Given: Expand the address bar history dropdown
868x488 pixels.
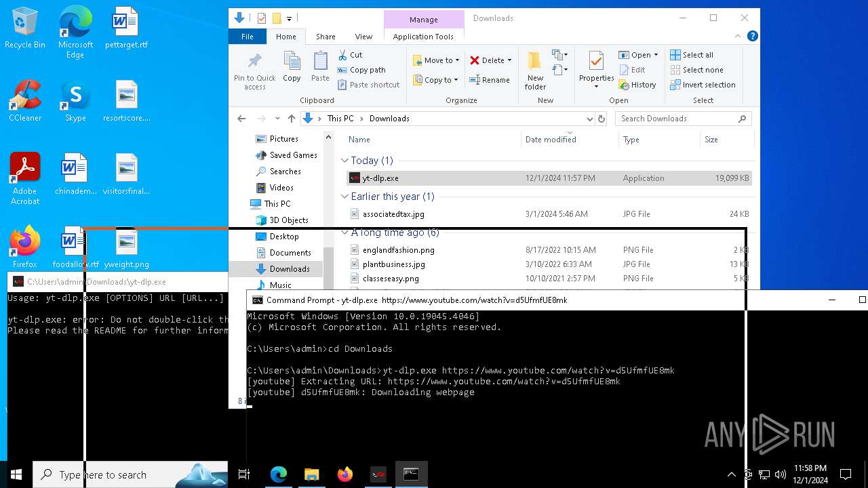Looking at the screenshot, I should 589,119.
